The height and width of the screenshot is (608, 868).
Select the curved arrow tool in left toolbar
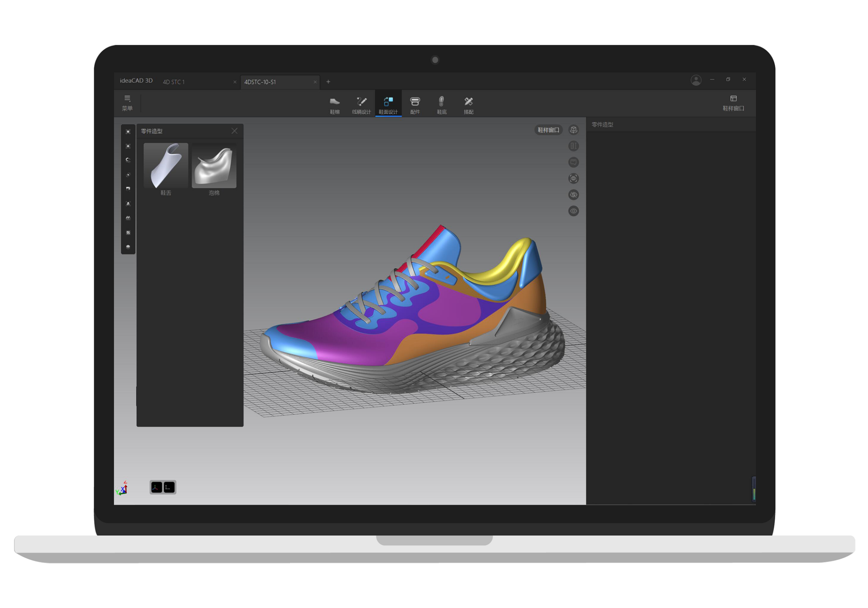click(128, 160)
